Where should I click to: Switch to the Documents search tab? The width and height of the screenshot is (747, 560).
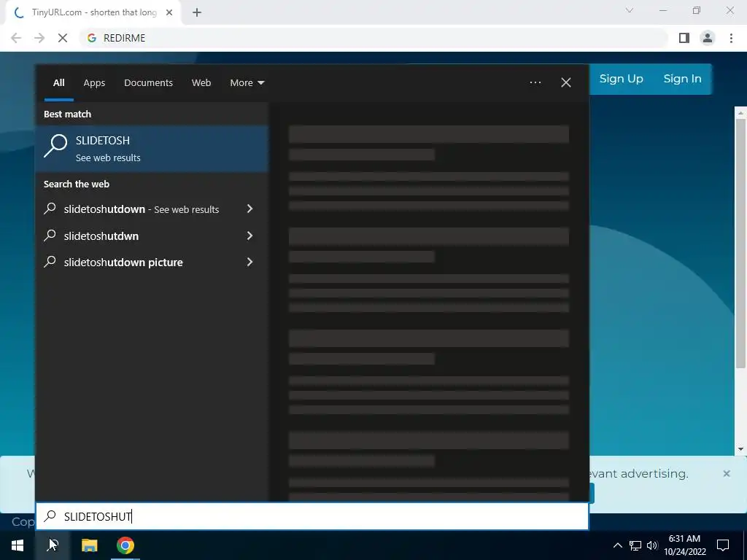[x=148, y=83]
